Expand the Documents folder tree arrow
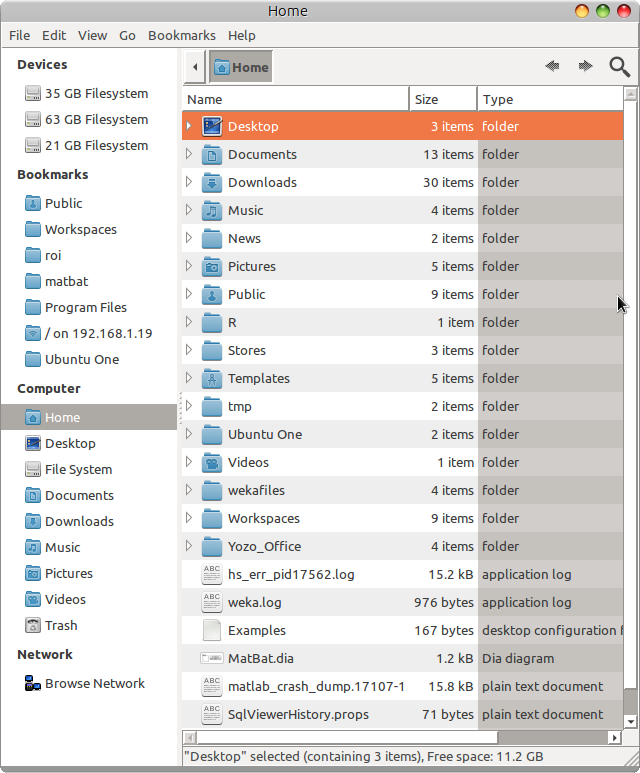 (x=189, y=154)
